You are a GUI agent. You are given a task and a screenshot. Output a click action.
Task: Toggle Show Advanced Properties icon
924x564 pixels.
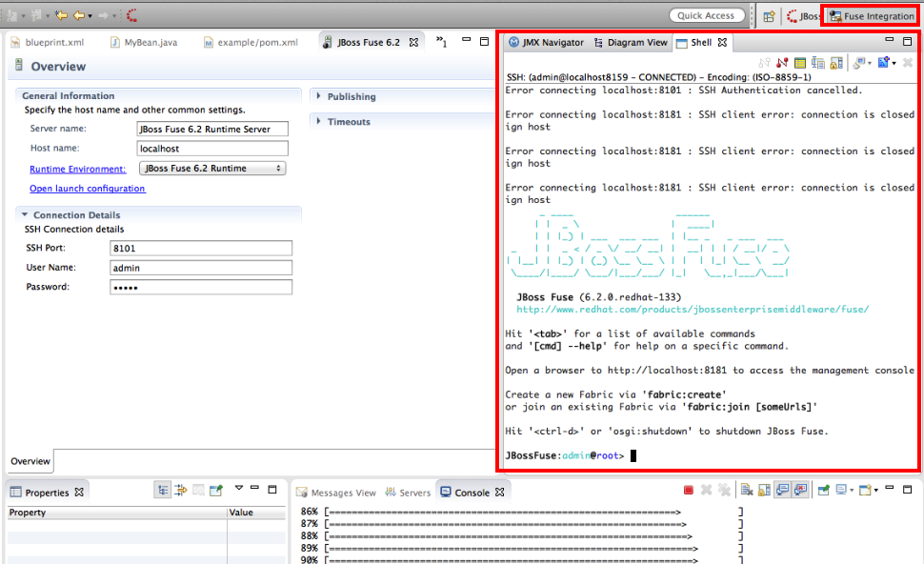[181, 490]
